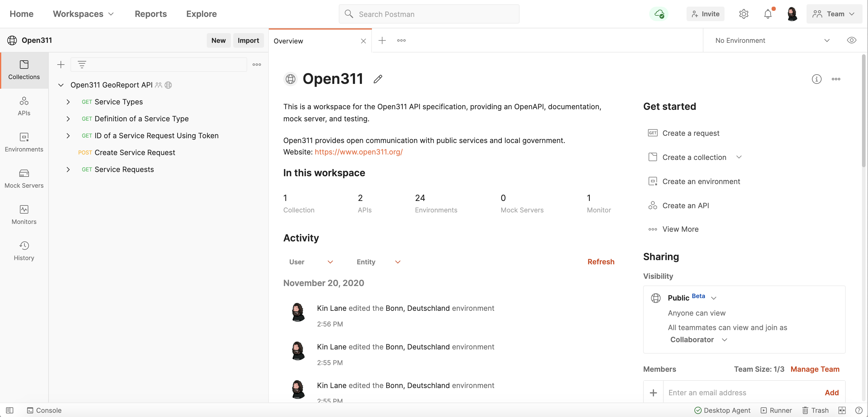Open the Reports menu item
868x417 pixels.
pos(151,14)
